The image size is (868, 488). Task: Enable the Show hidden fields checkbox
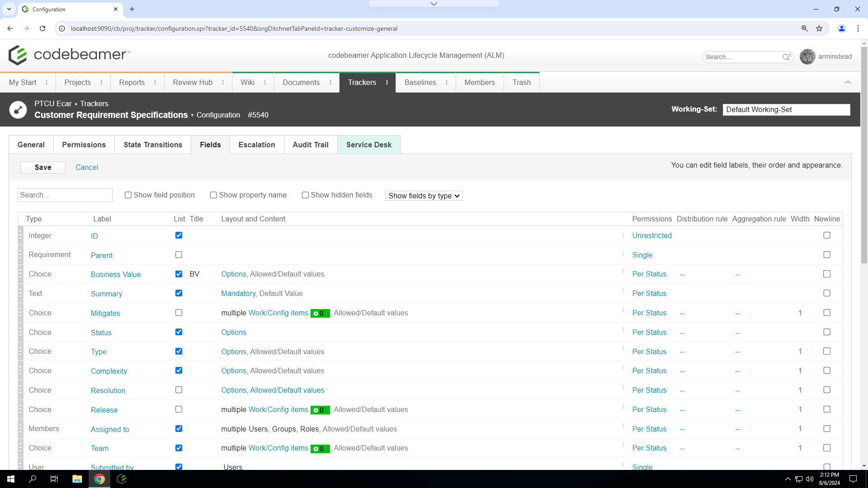click(x=305, y=195)
